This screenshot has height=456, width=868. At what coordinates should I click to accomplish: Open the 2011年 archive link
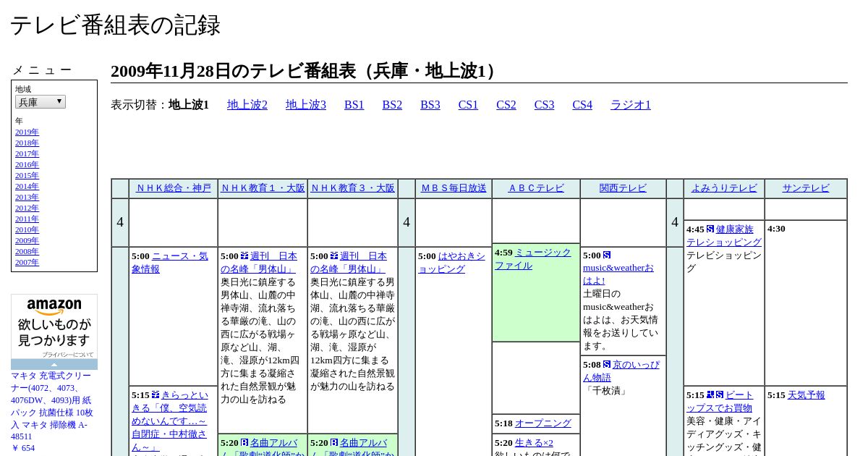click(x=27, y=219)
